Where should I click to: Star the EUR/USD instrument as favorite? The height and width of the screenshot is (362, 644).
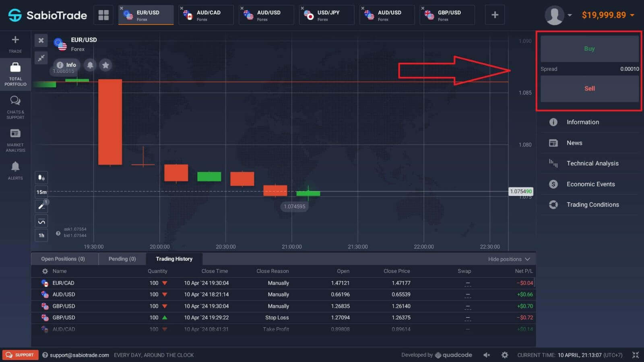click(x=105, y=65)
